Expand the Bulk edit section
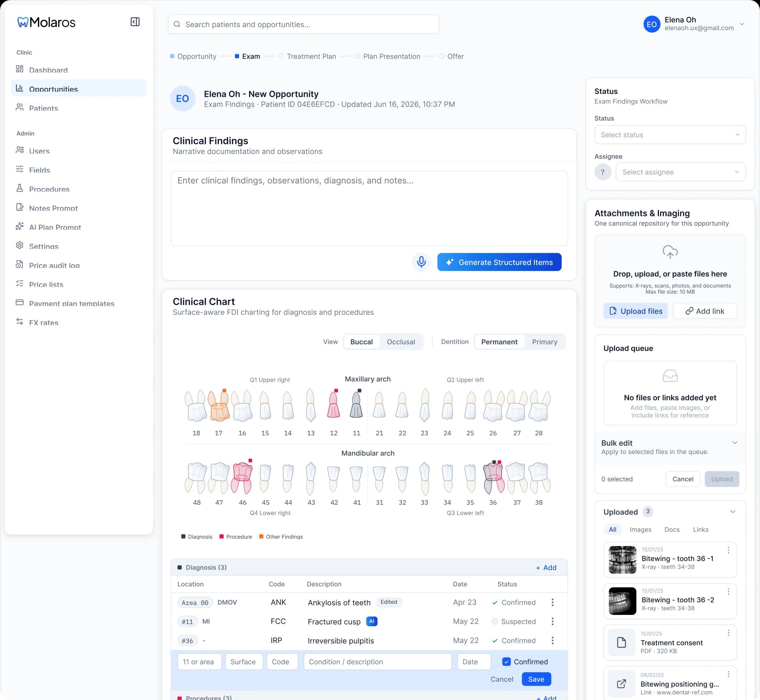 tap(735, 442)
